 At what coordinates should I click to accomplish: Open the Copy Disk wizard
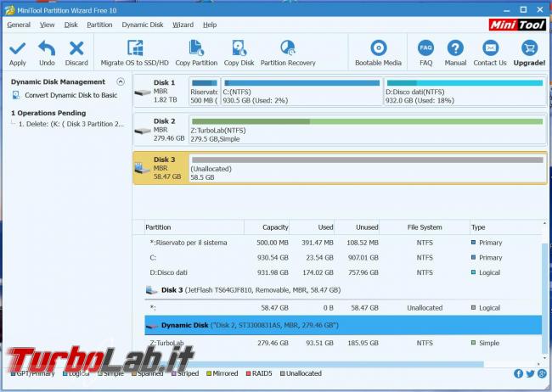[239, 53]
